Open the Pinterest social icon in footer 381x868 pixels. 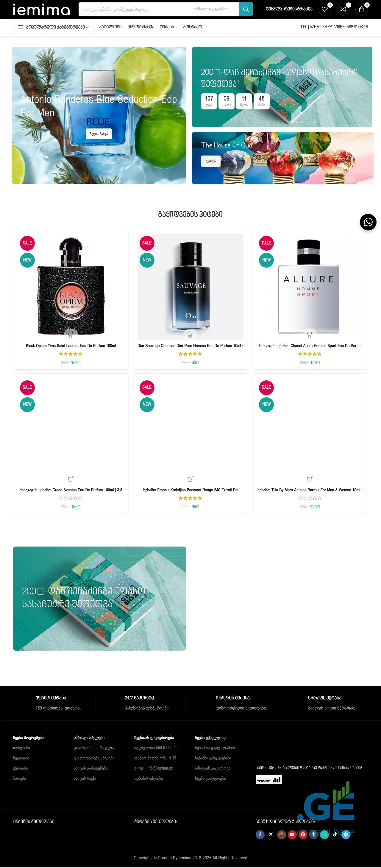303,834
